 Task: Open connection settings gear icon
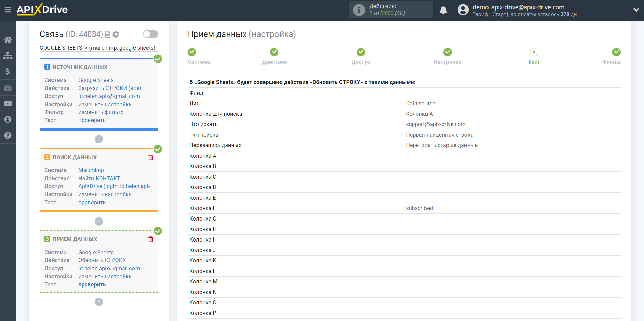coord(116,34)
